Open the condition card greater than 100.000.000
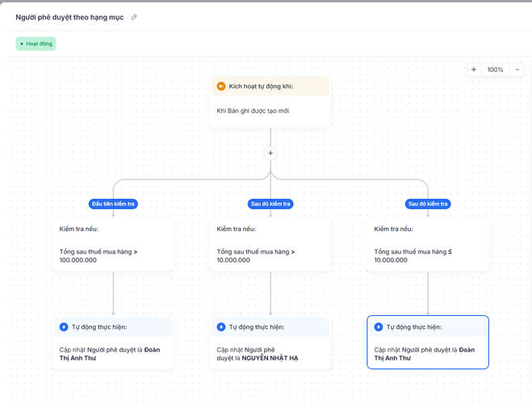This screenshot has width=532, height=404. point(113,245)
